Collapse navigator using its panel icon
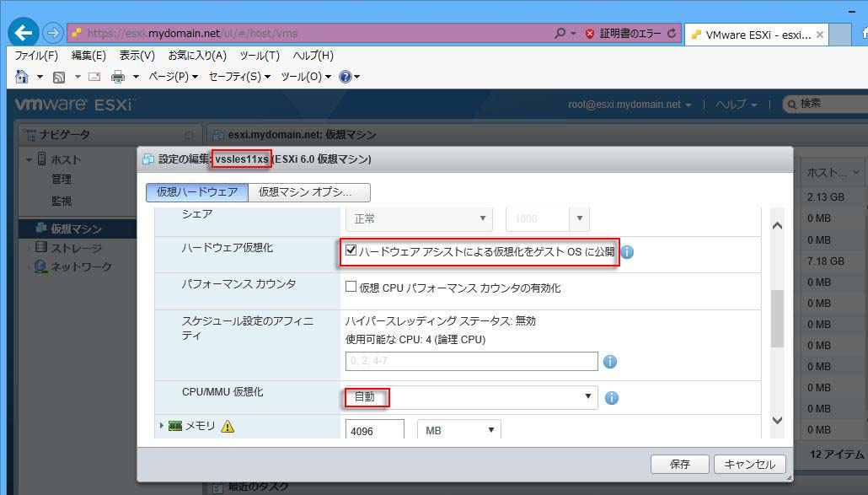 coord(189,135)
